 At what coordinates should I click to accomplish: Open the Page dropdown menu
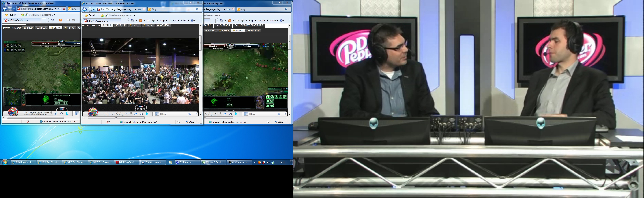(163, 21)
